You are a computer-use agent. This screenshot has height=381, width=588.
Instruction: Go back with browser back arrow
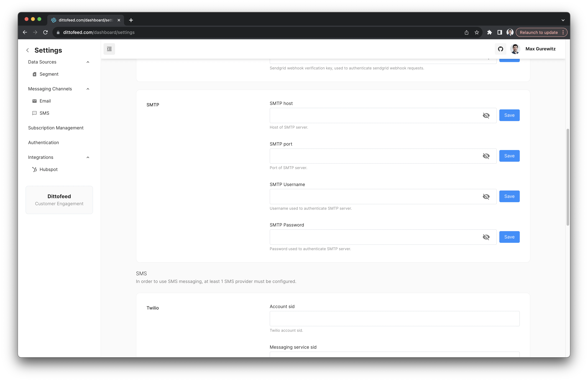(25, 32)
